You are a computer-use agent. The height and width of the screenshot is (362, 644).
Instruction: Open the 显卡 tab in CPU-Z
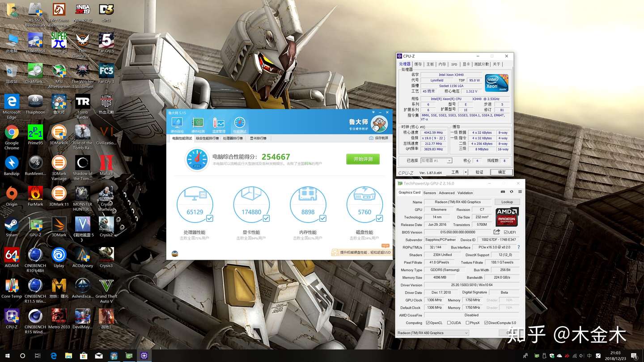pos(466,64)
